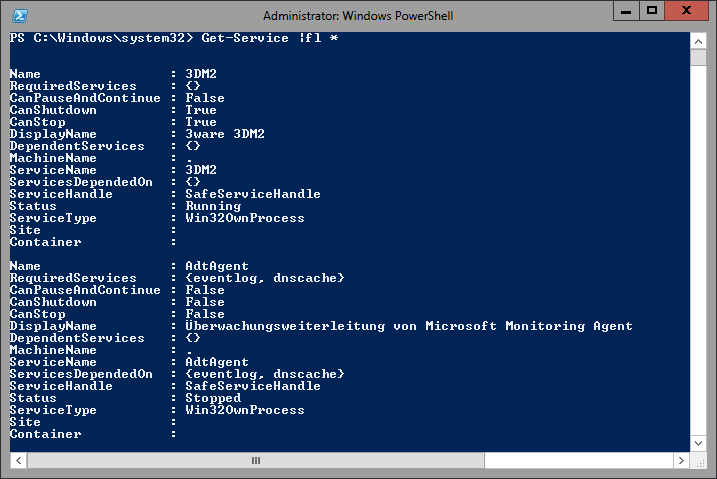Screen dimensions: 717x479
Task: Maximize the PowerShell window
Action: click(x=652, y=11)
